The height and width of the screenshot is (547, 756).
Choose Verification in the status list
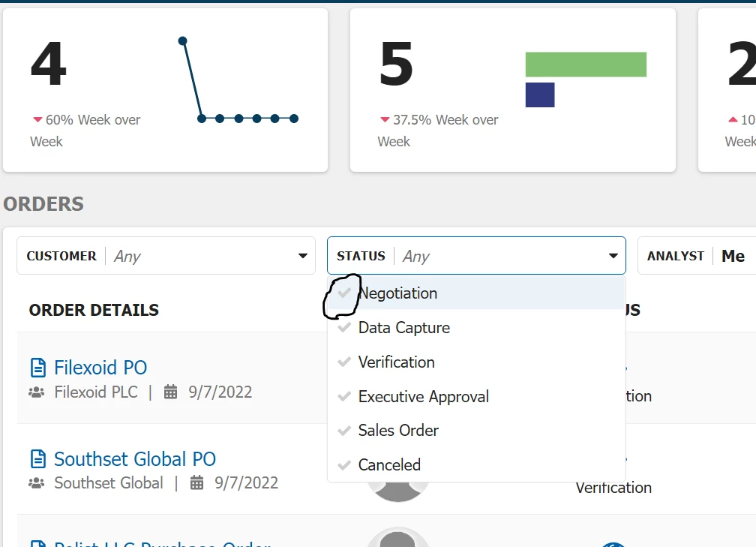(x=396, y=362)
